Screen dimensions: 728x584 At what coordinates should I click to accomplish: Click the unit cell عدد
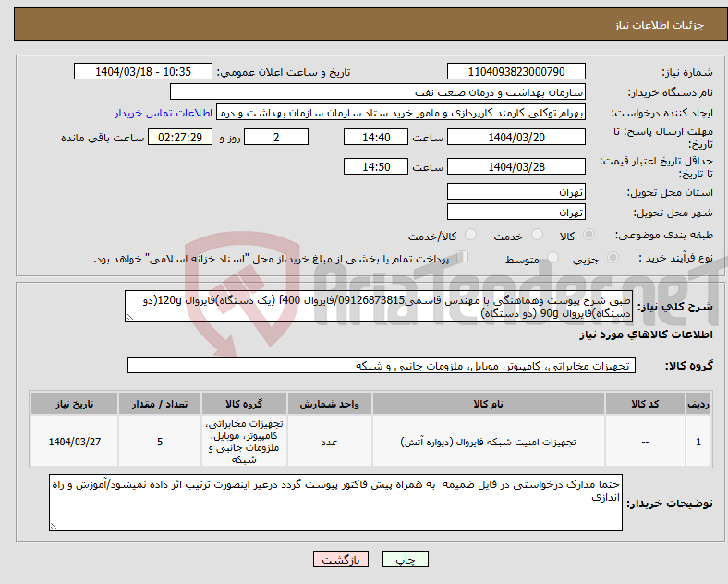(x=329, y=442)
